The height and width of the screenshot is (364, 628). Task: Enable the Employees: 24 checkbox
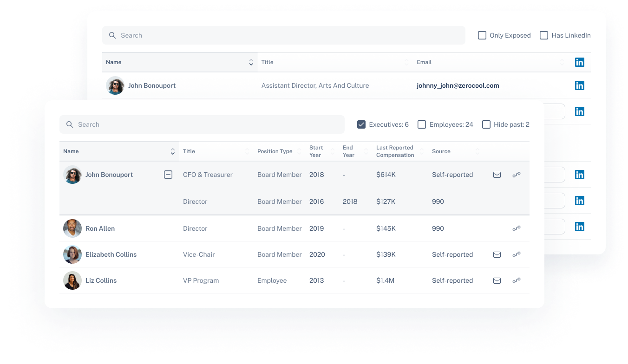point(422,124)
